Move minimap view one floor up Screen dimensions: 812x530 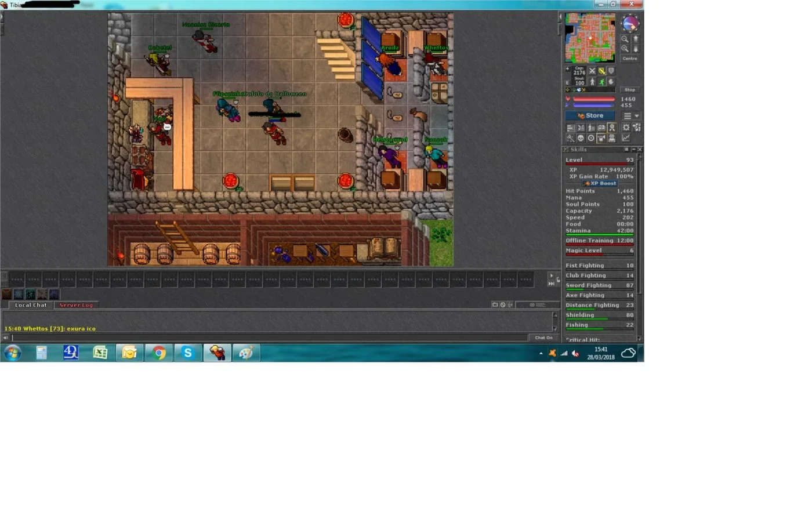636,39
